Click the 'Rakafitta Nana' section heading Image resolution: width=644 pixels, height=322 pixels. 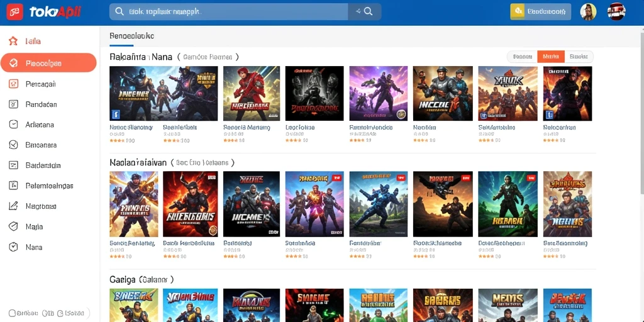click(x=141, y=57)
